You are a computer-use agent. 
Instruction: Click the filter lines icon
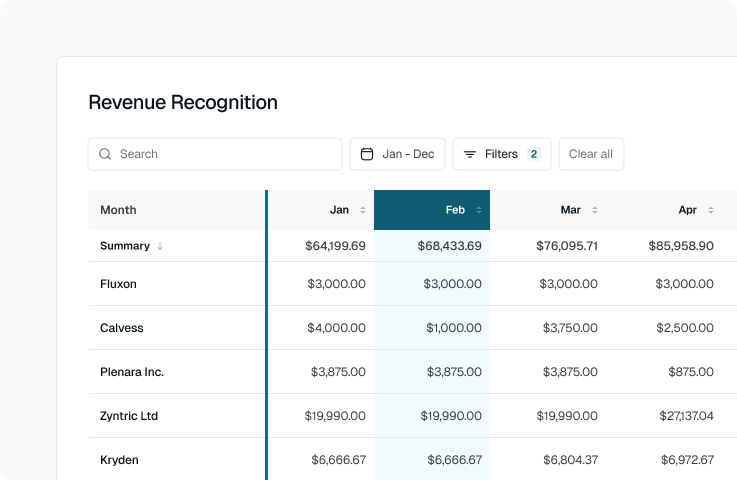[x=470, y=154]
